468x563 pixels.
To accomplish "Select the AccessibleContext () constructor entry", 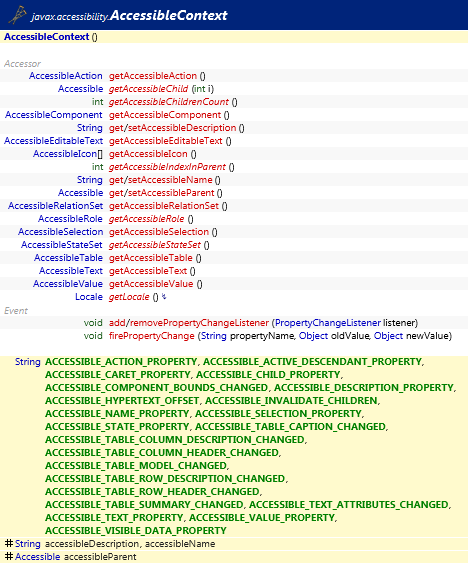I will (51, 37).
